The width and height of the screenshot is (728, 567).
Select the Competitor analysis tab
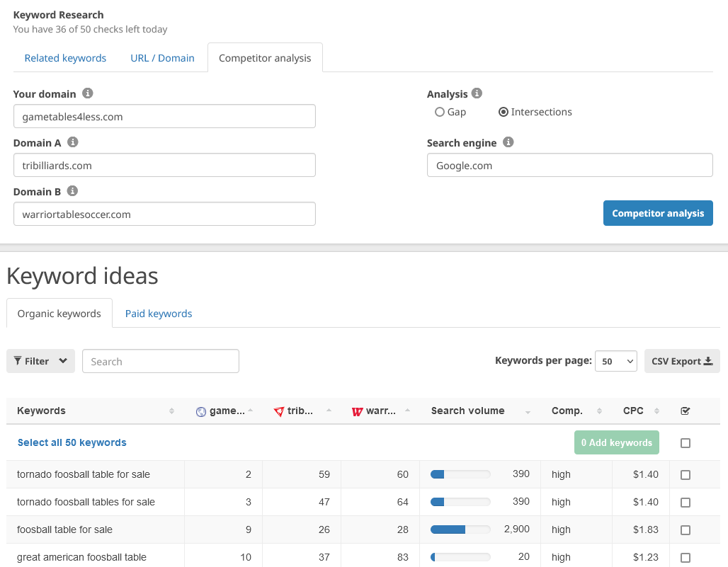click(265, 58)
